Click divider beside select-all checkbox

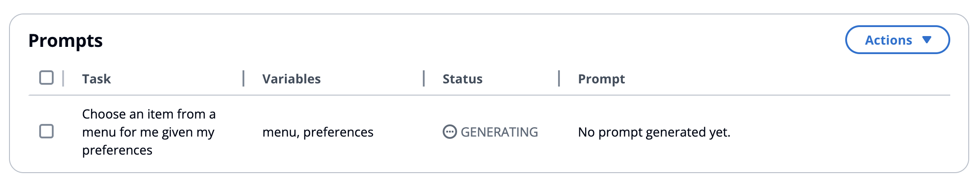[x=63, y=78]
